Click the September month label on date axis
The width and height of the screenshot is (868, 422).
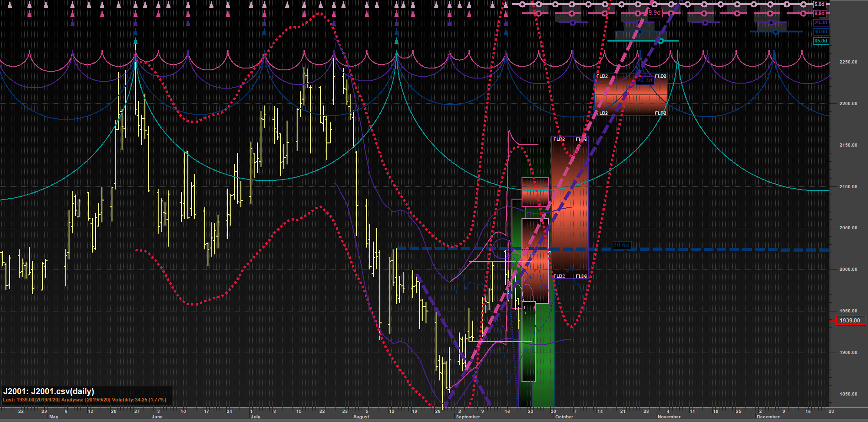point(468,417)
